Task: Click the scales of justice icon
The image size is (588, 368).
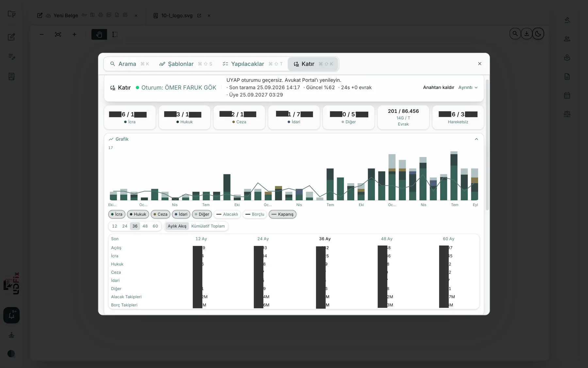Action: click(x=567, y=114)
